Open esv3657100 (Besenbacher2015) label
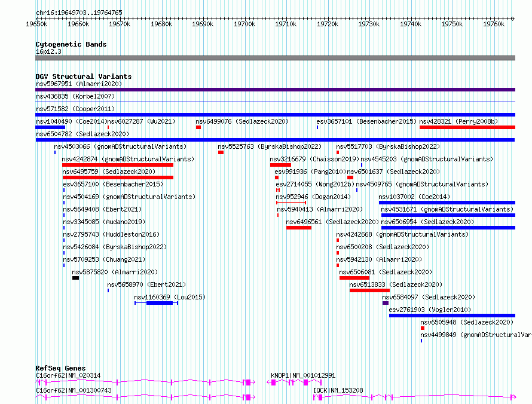This screenshot has height=404, width=532. [113, 184]
